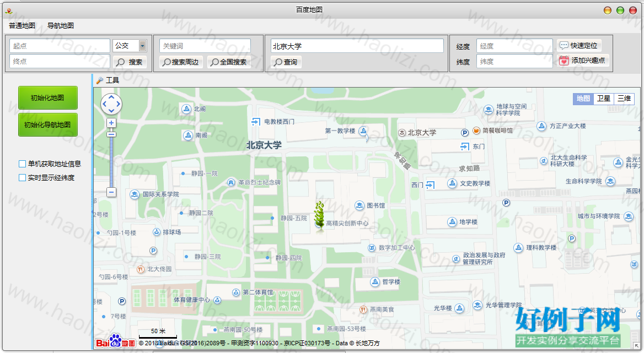
Task: Click the 生命科学学院 school icon
Action: tap(610, 181)
